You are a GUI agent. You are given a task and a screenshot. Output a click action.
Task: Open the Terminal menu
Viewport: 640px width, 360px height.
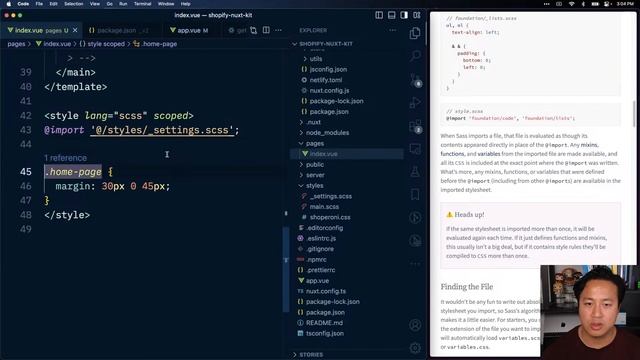(x=142, y=4)
